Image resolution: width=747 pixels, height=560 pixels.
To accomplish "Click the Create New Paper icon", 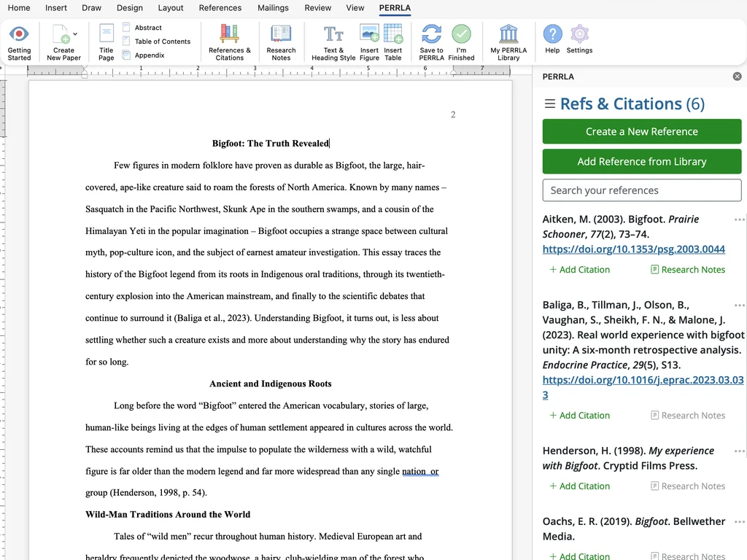I will [x=61, y=34].
